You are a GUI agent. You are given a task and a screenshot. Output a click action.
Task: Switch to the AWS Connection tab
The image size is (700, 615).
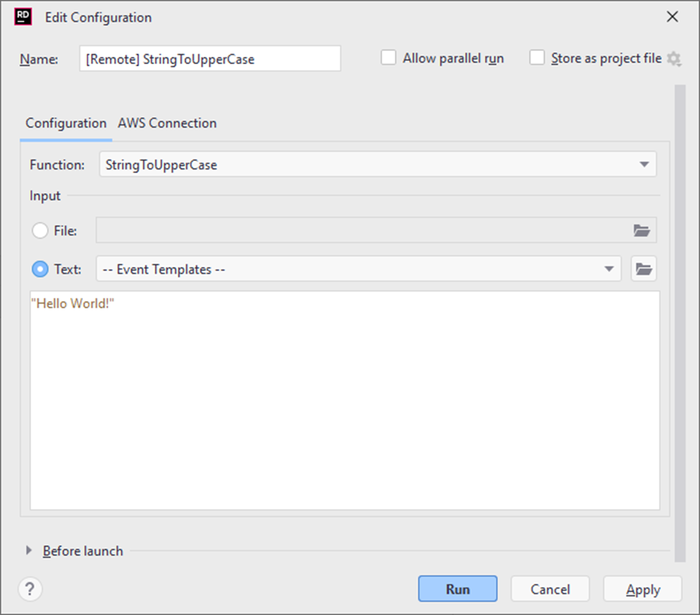coord(167,123)
